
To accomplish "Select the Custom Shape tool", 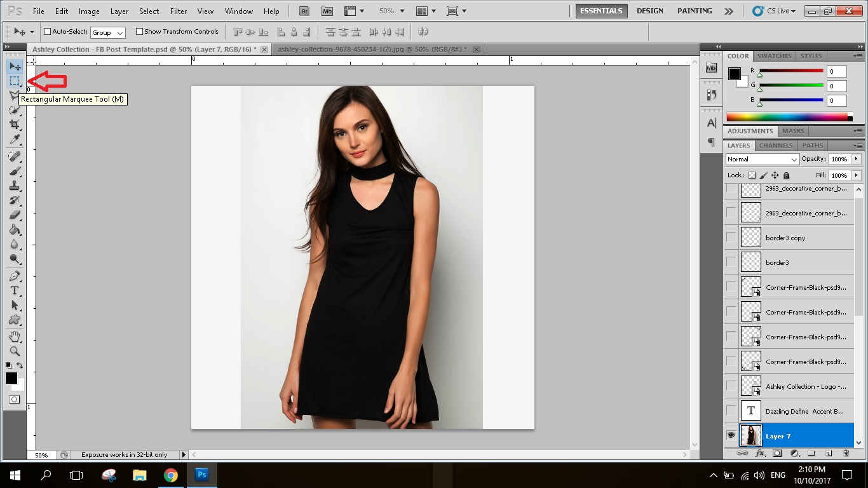I will [x=15, y=320].
